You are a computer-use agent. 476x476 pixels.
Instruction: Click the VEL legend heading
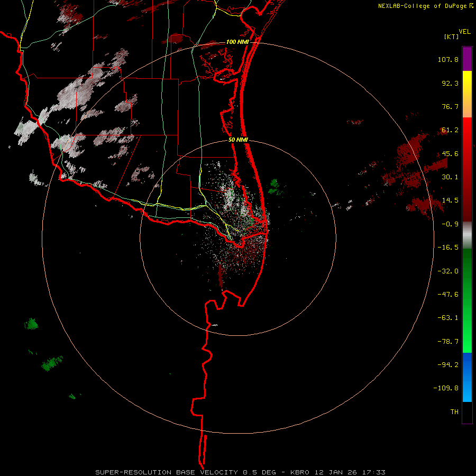[x=465, y=32]
